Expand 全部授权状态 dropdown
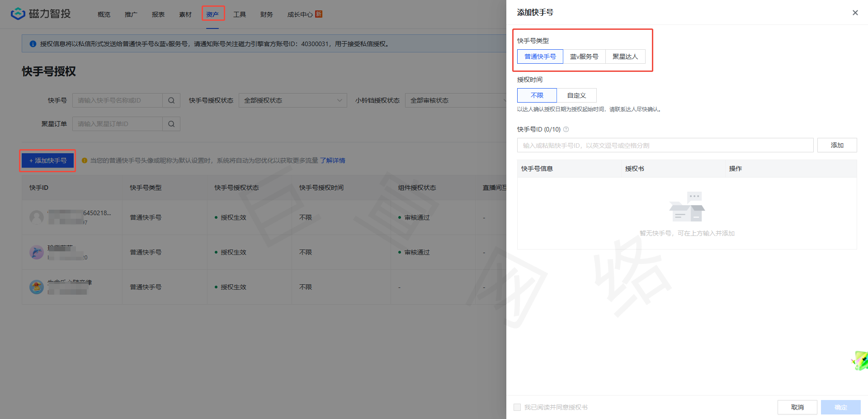 pos(292,100)
